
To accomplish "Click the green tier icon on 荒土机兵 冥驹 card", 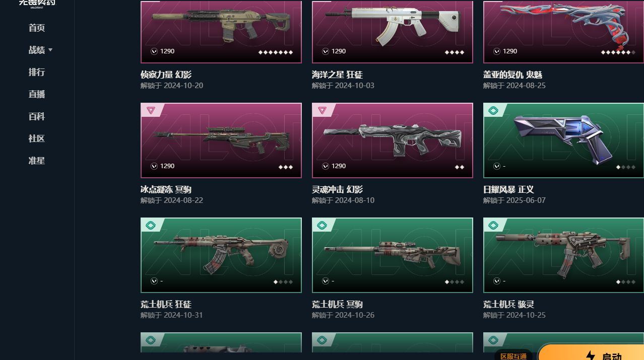I will [x=322, y=225].
